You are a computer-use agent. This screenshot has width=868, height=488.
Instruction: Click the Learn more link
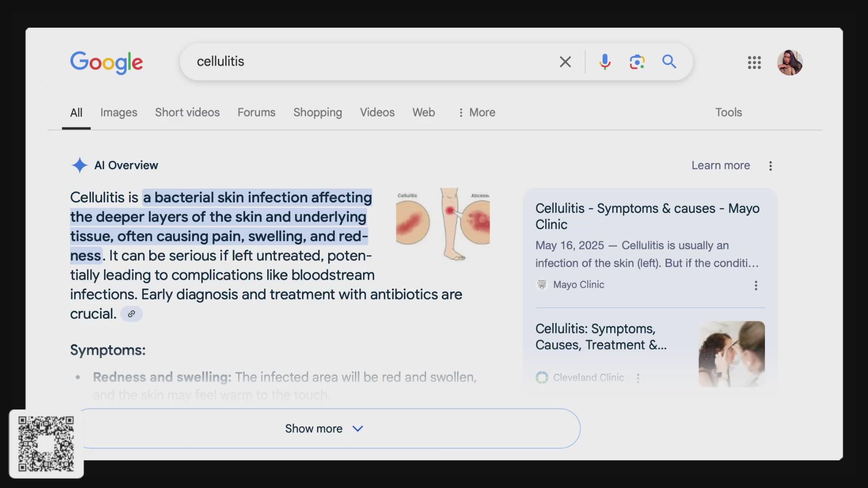point(721,165)
